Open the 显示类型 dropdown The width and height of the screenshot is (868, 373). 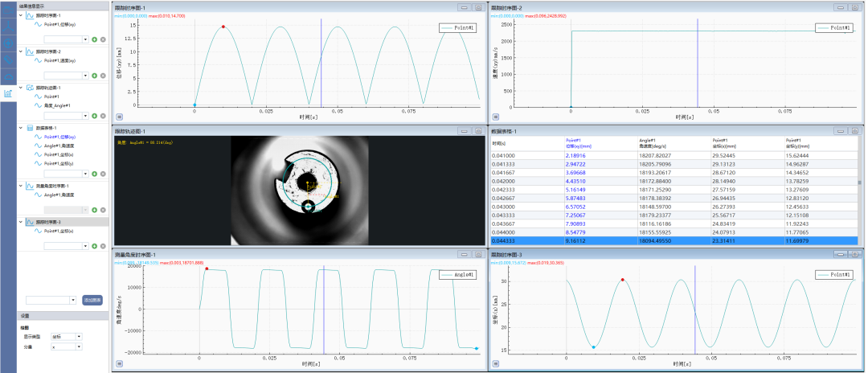(79, 336)
